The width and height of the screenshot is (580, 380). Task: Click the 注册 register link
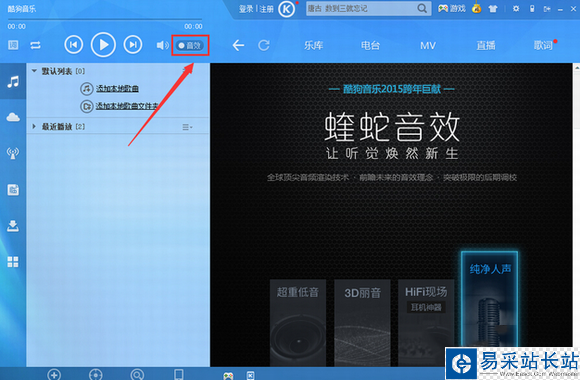(266, 9)
